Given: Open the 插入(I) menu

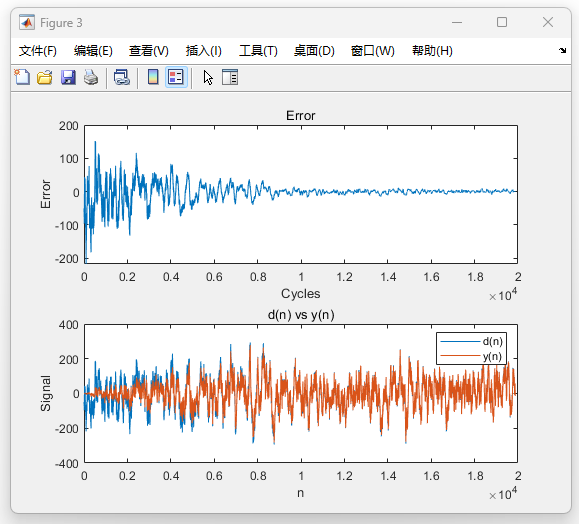Looking at the screenshot, I should tap(203, 51).
